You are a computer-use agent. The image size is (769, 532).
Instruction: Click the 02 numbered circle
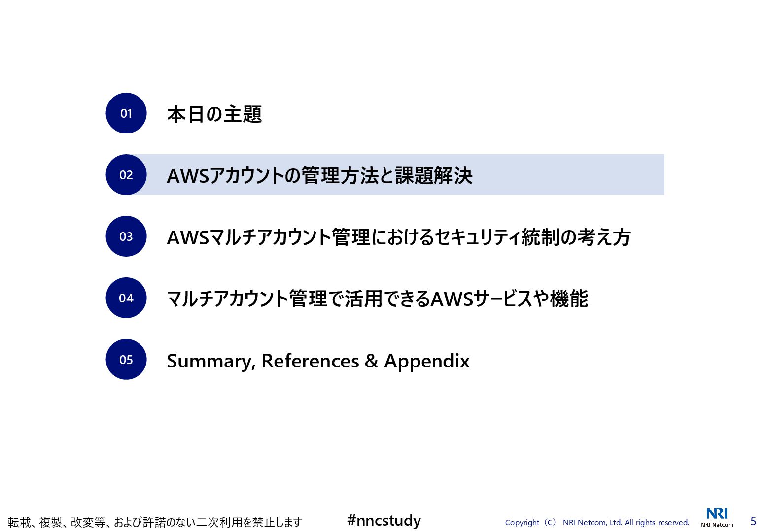[x=126, y=175]
